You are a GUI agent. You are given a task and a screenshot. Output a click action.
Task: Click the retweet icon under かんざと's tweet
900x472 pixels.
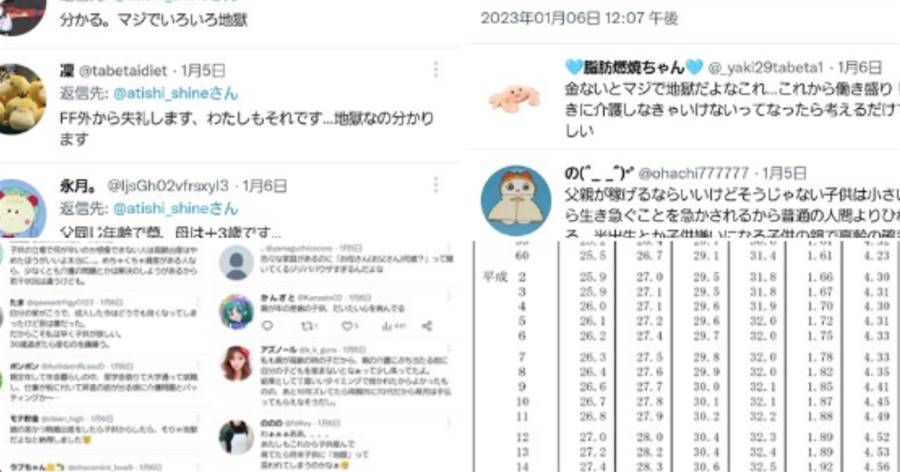(x=309, y=326)
